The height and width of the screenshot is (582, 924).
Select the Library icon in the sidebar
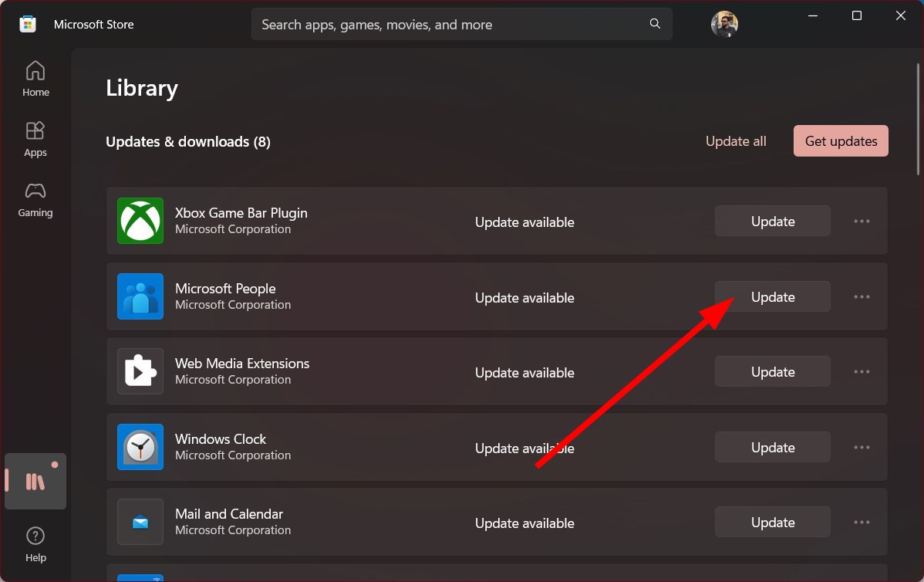[x=35, y=480]
